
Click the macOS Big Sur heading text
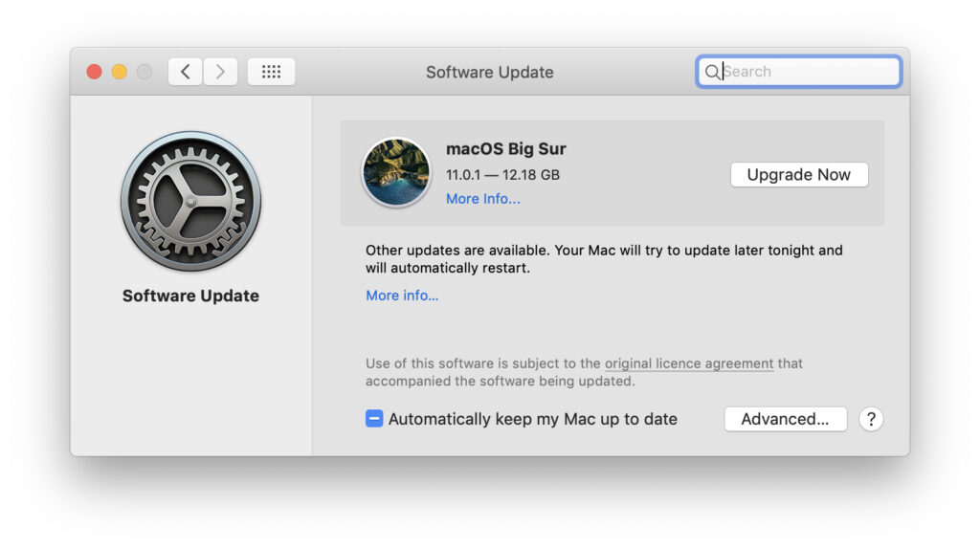coord(505,149)
